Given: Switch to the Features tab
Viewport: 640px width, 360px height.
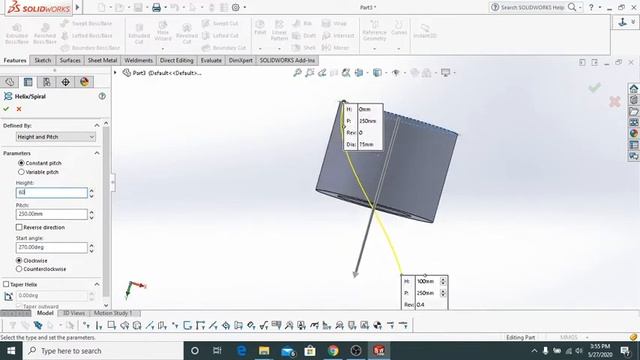Looking at the screenshot, I should click(15, 60).
